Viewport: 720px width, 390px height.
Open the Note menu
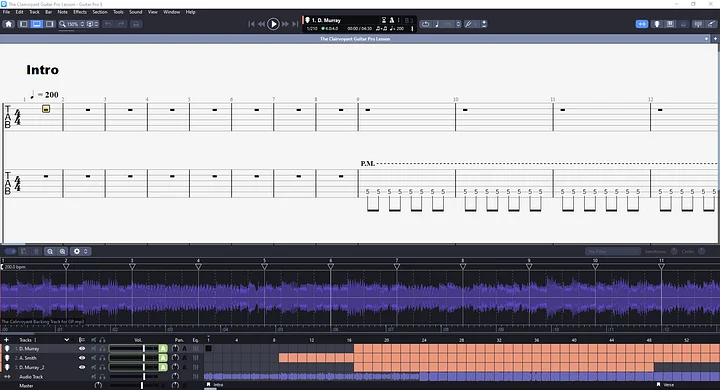click(62, 12)
